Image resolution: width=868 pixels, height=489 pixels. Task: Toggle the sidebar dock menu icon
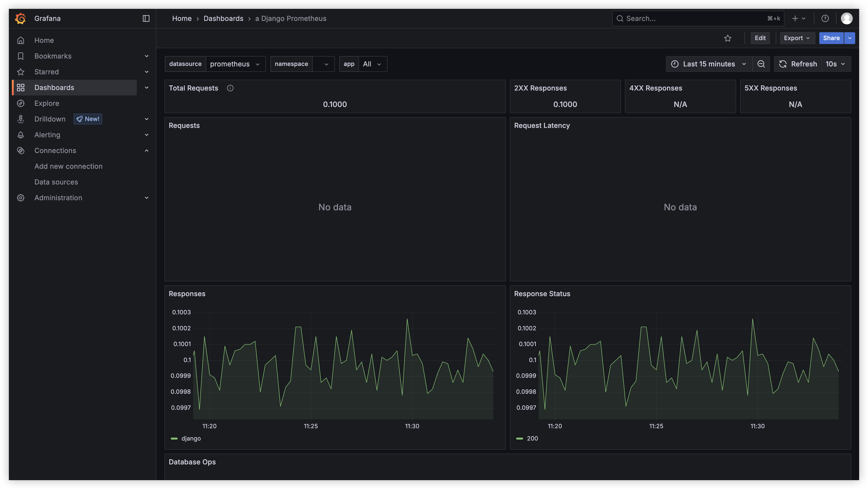146,18
